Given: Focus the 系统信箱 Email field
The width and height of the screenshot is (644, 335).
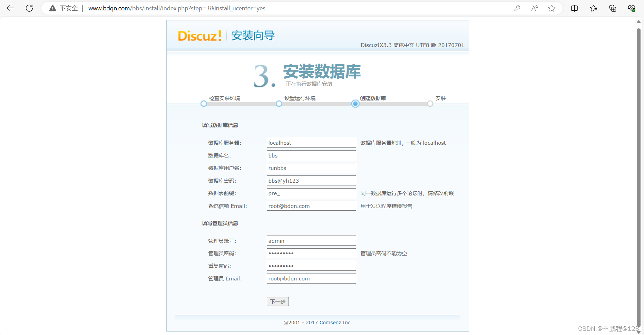Looking at the screenshot, I should pyautogui.click(x=311, y=206).
